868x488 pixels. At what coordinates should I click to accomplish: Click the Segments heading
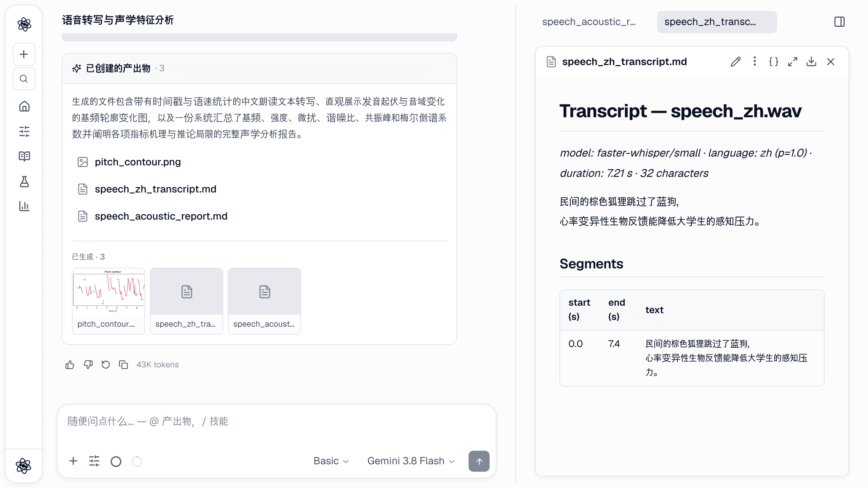[x=591, y=264]
